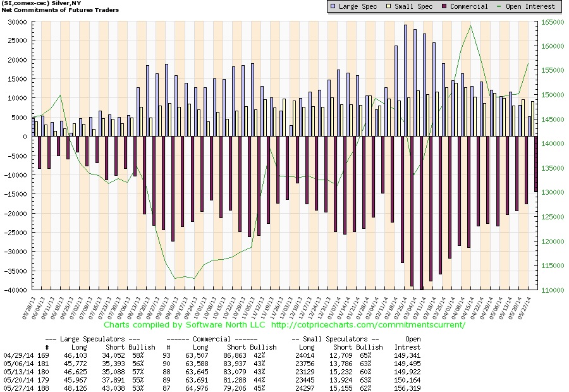569x392 pixels.
Task: Click the blue Large Spec legend swatch
Action: (x=333, y=6)
